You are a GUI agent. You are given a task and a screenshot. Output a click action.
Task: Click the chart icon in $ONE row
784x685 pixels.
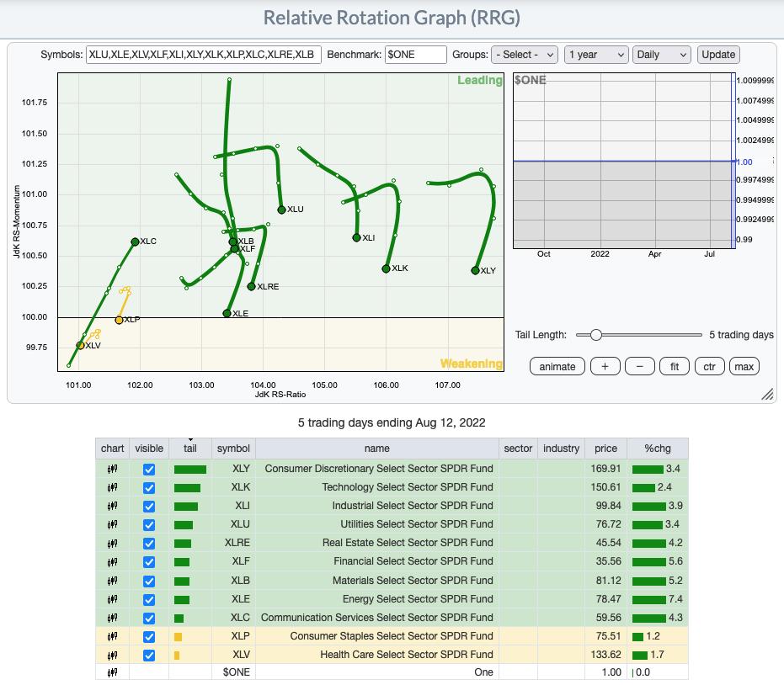coord(112,673)
